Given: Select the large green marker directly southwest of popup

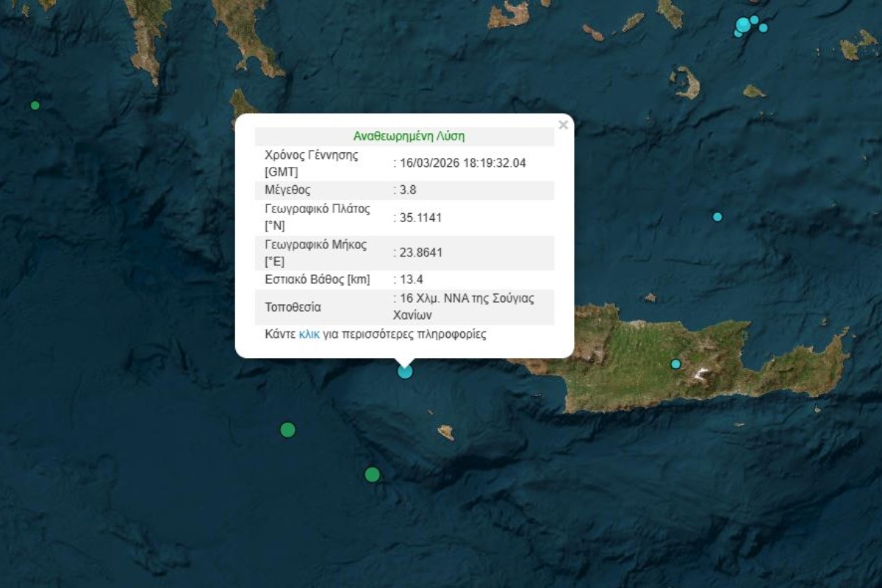Looking at the screenshot, I should (288, 430).
